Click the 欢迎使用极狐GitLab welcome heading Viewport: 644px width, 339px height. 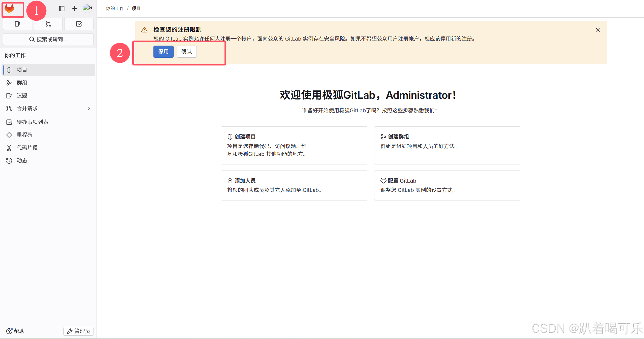[368, 95]
